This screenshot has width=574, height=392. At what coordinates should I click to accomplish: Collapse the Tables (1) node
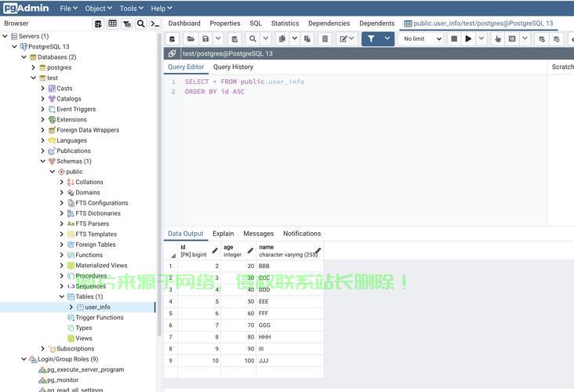tap(62, 297)
